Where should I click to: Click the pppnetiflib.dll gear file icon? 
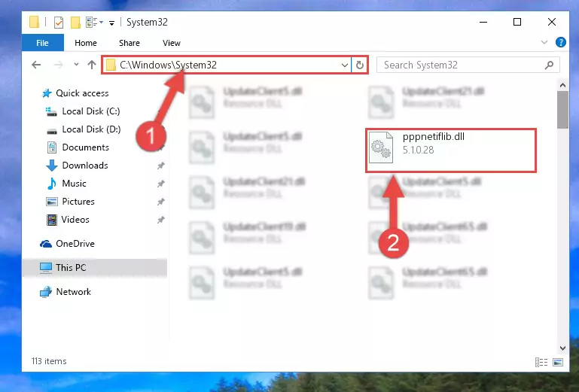tap(381, 147)
